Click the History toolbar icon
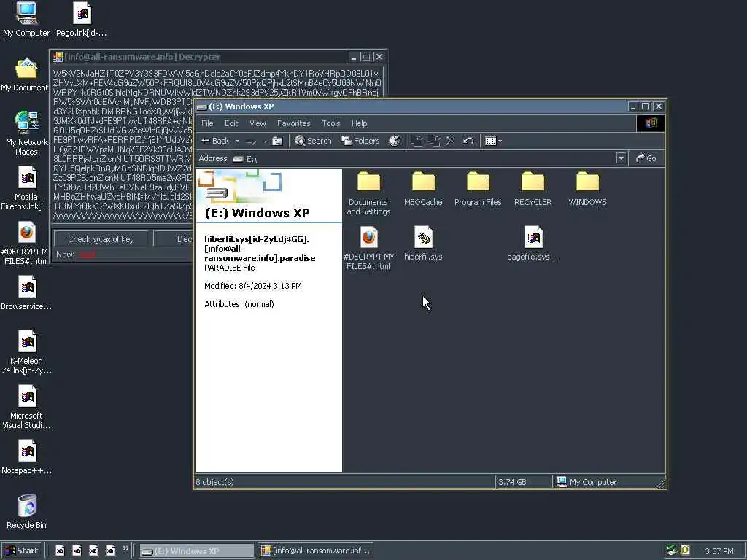The height and width of the screenshot is (560, 747). (x=395, y=141)
